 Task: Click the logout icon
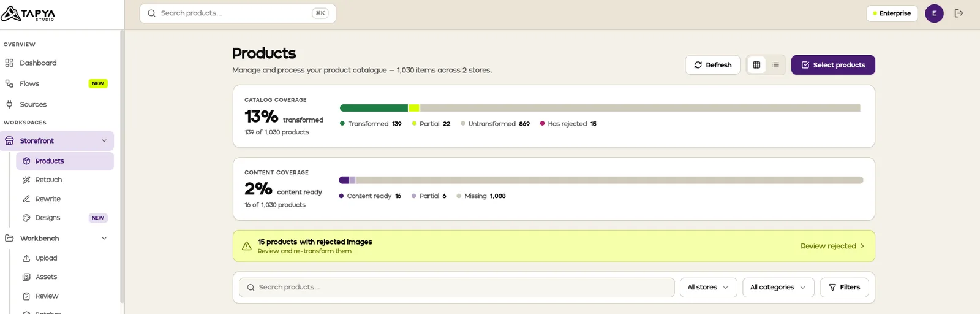959,13
